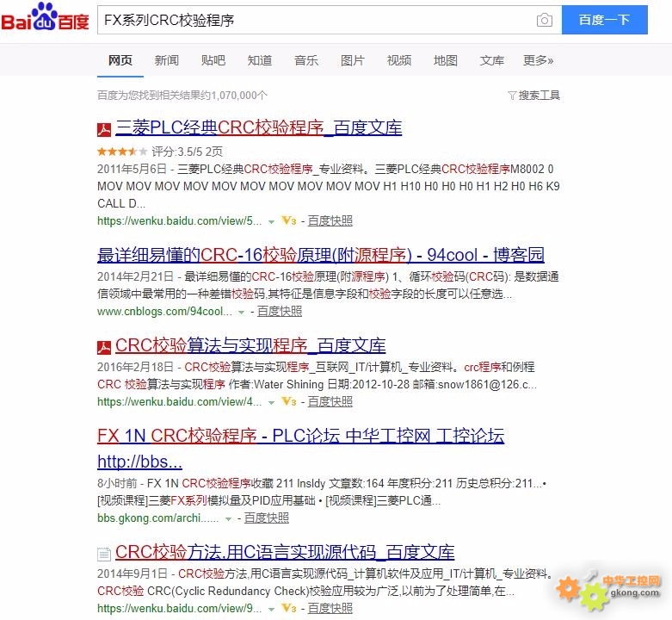
Task: Switch to the 新闻 tab
Action: click(x=167, y=60)
